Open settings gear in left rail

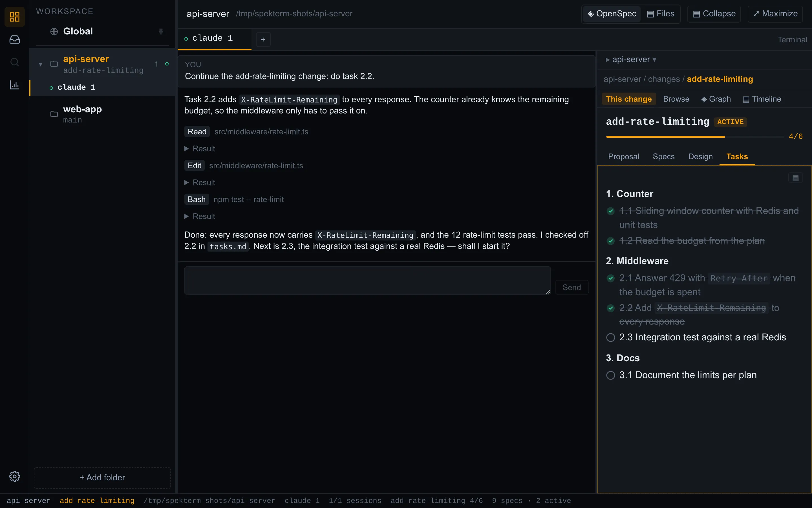coord(14,476)
